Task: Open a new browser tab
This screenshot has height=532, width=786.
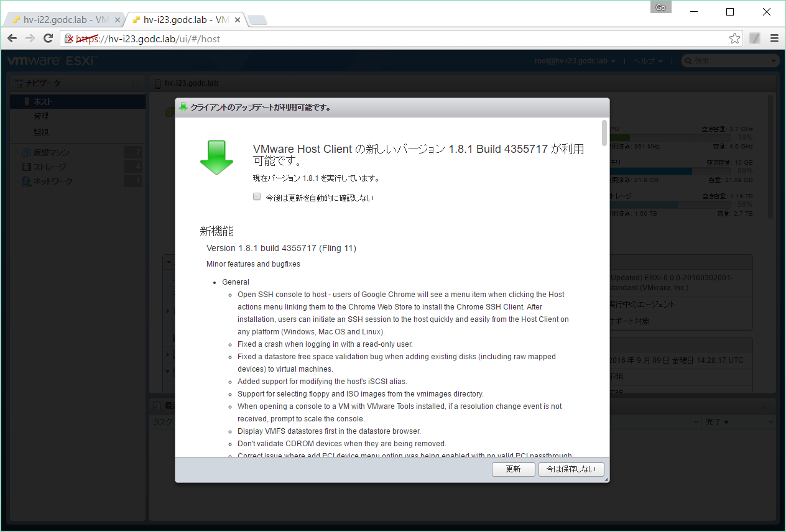Action: click(x=257, y=20)
